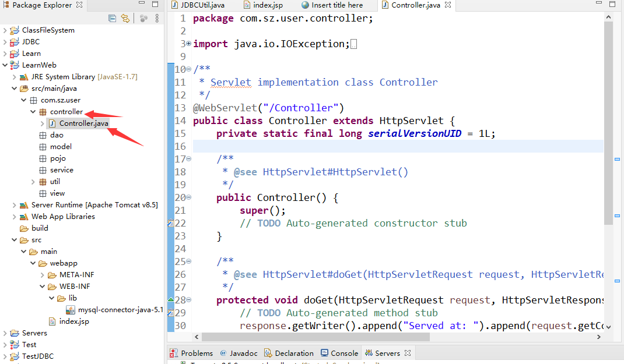This screenshot has width=624, height=364.
Task: Toggle Link with Editor icon
Action: point(125,18)
